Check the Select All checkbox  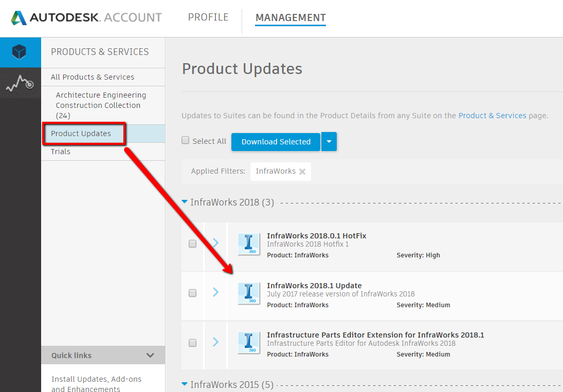(186, 141)
